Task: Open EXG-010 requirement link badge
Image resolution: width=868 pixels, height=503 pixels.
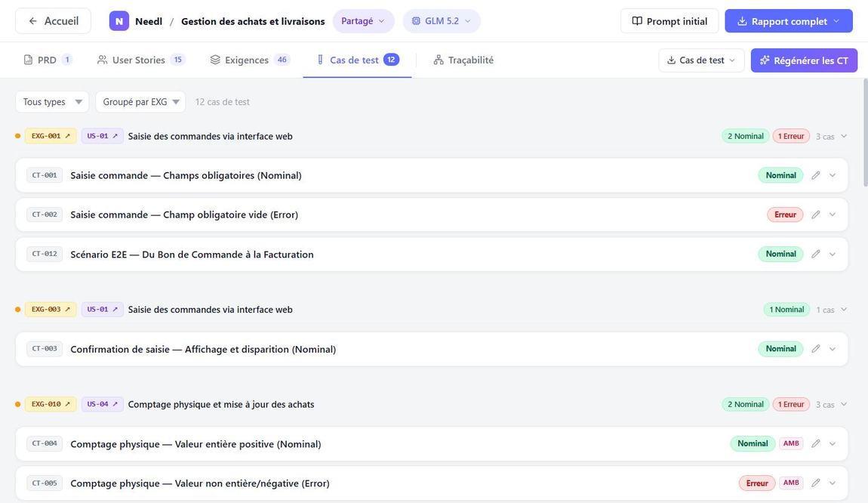Action: 51,404
